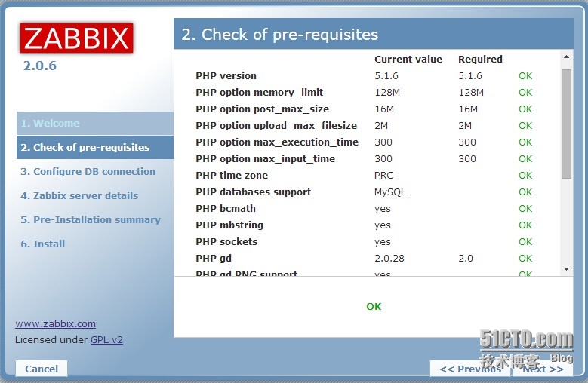Click 'PHP bcmath' label
Image resolution: width=588 pixels, height=383 pixels.
[x=226, y=209]
